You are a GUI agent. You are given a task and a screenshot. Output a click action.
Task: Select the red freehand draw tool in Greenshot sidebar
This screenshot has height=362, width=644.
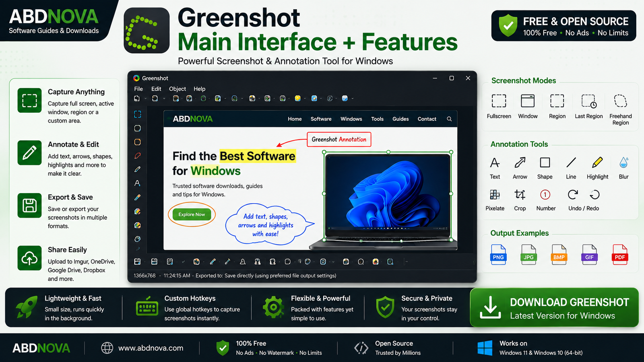[137, 156]
